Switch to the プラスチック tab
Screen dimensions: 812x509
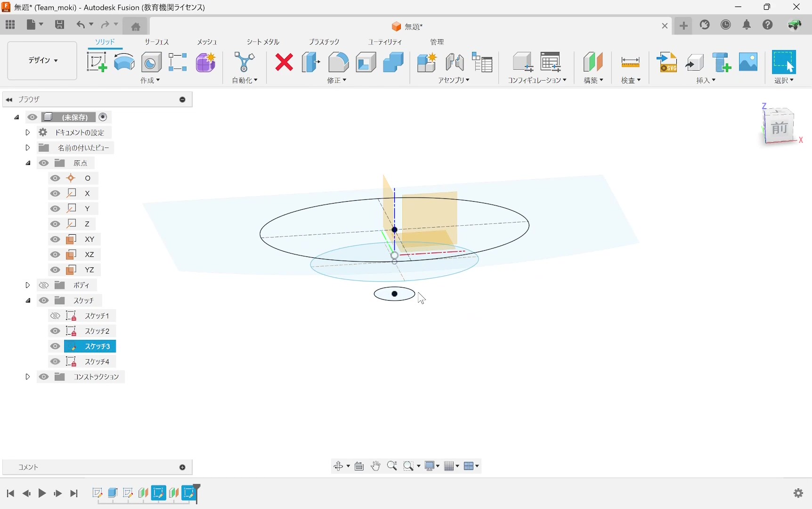pos(324,42)
